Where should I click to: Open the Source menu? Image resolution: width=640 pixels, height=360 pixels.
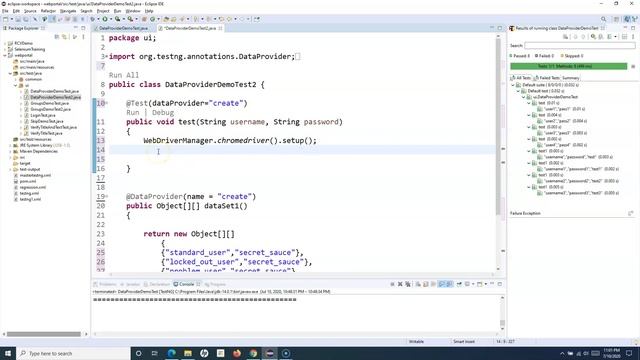pos(30,11)
